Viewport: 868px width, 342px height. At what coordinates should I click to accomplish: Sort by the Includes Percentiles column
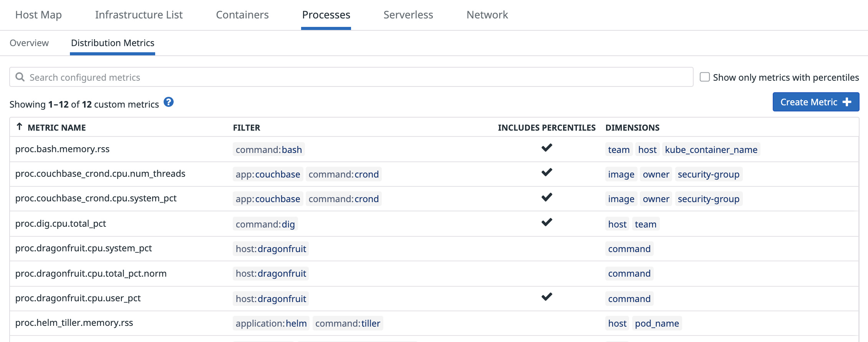click(547, 128)
